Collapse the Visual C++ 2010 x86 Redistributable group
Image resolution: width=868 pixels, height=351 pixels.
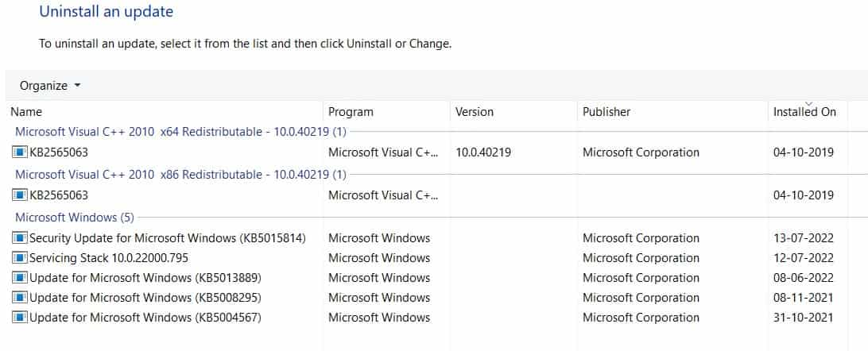coord(181,174)
